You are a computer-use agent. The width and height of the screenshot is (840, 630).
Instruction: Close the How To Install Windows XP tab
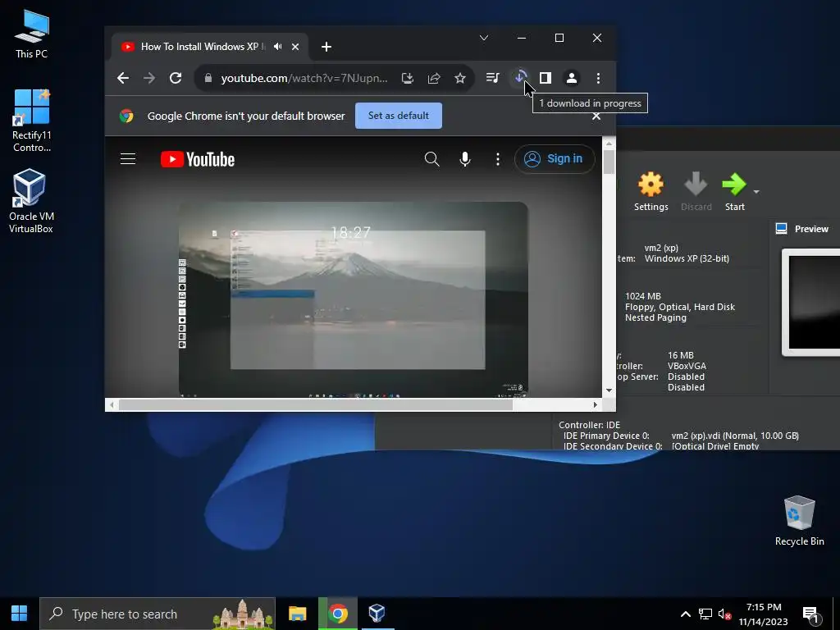point(295,47)
